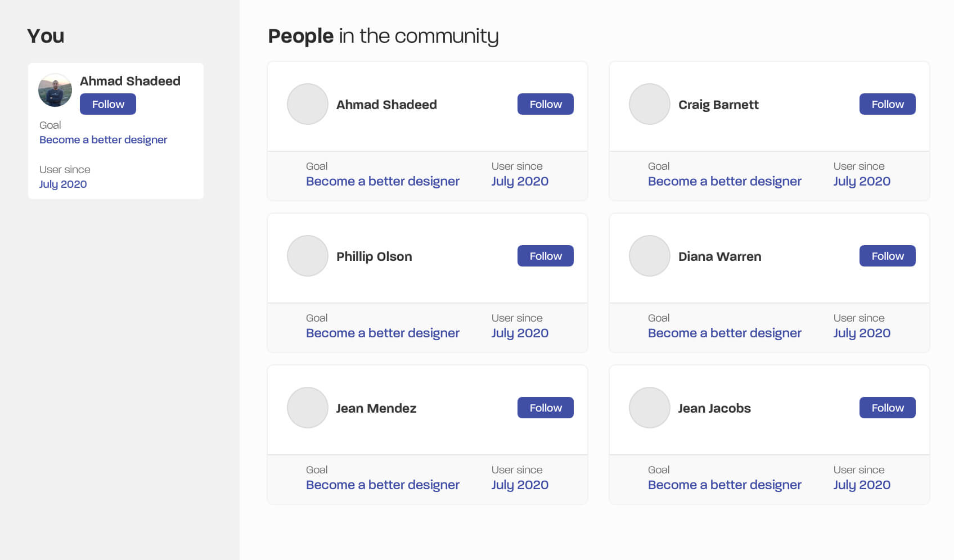
Task: Follow Phillip Olson
Action: (545, 256)
